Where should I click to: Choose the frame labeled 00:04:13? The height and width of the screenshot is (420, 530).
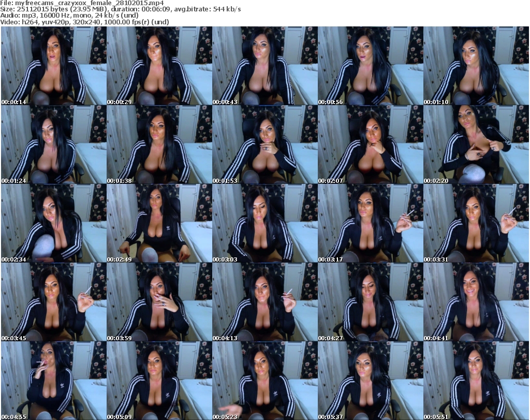(264, 302)
